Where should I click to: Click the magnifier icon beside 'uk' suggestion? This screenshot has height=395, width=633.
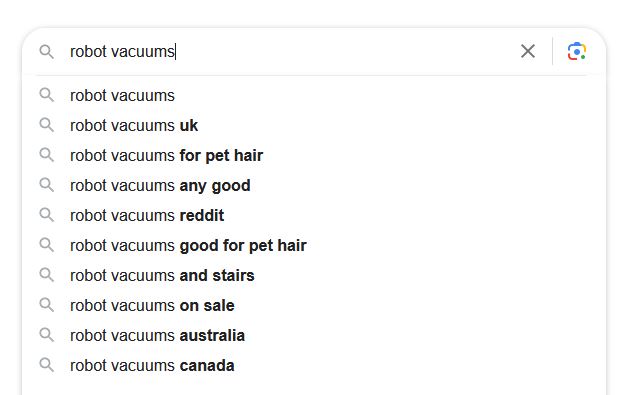tap(46, 125)
